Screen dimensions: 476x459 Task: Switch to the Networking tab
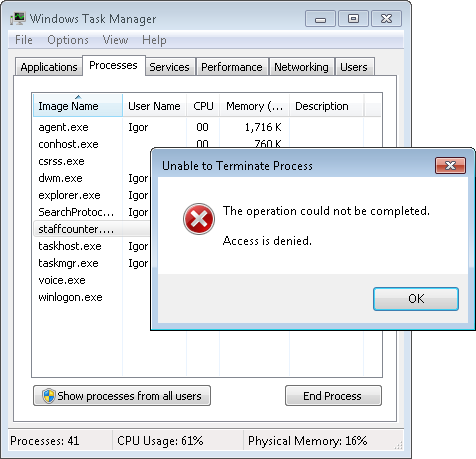coord(301,67)
